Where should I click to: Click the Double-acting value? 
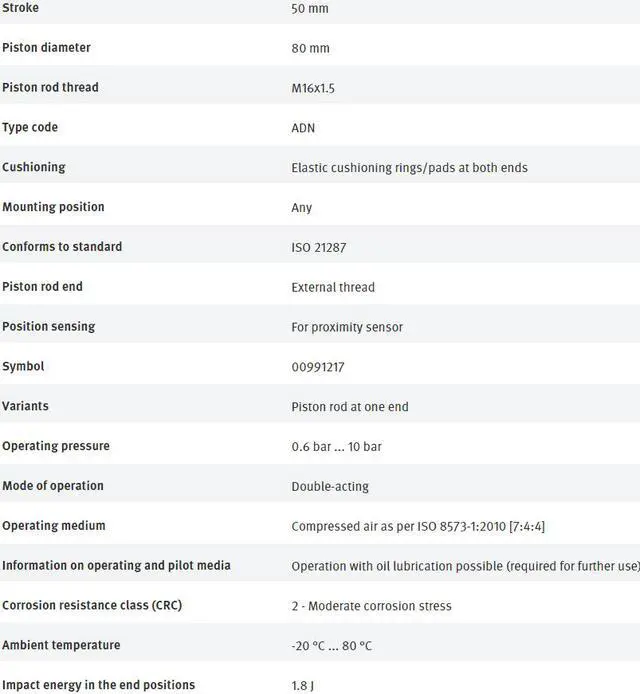(x=330, y=486)
